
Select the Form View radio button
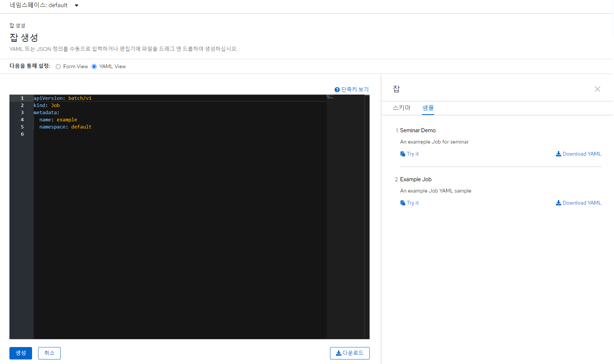click(58, 67)
